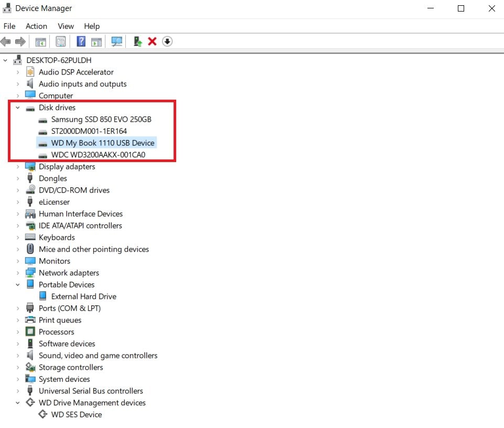Open Properties using the toolbar icon

tap(61, 41)
